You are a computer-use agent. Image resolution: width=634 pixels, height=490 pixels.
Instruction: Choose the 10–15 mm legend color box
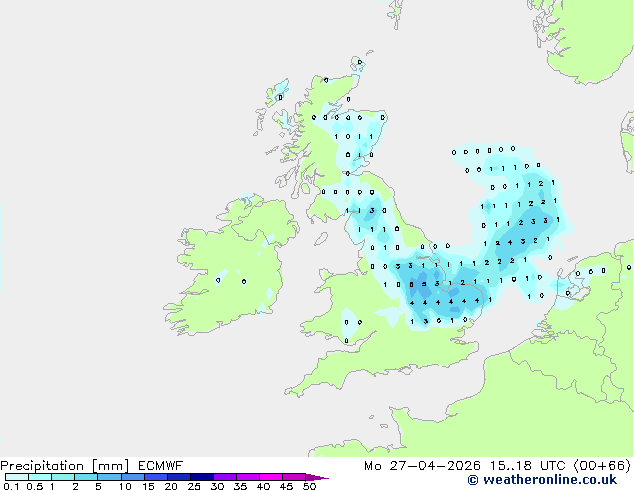point(132,477)
